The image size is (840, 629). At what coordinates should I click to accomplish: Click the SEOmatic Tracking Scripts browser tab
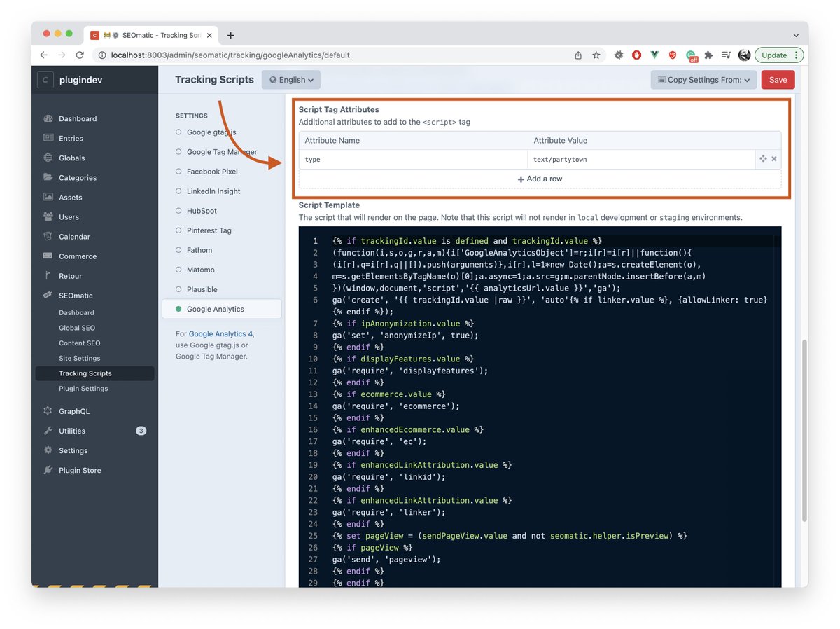click(x=151, y=35)
